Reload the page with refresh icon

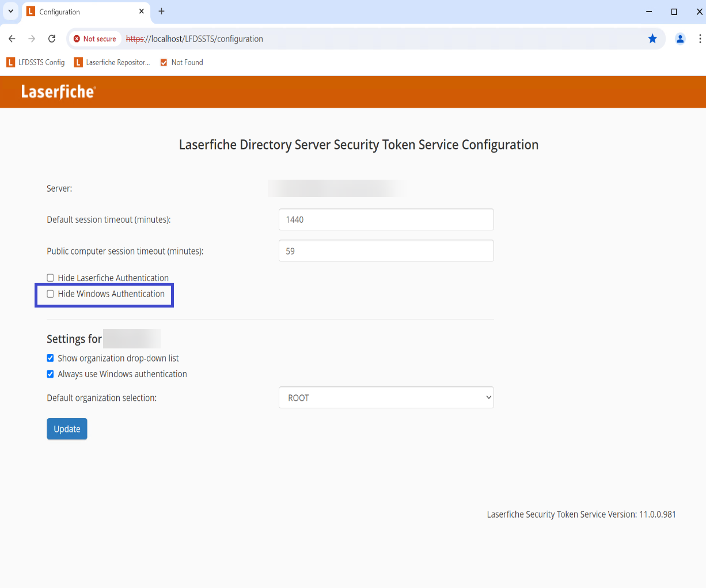pos(52,39)
